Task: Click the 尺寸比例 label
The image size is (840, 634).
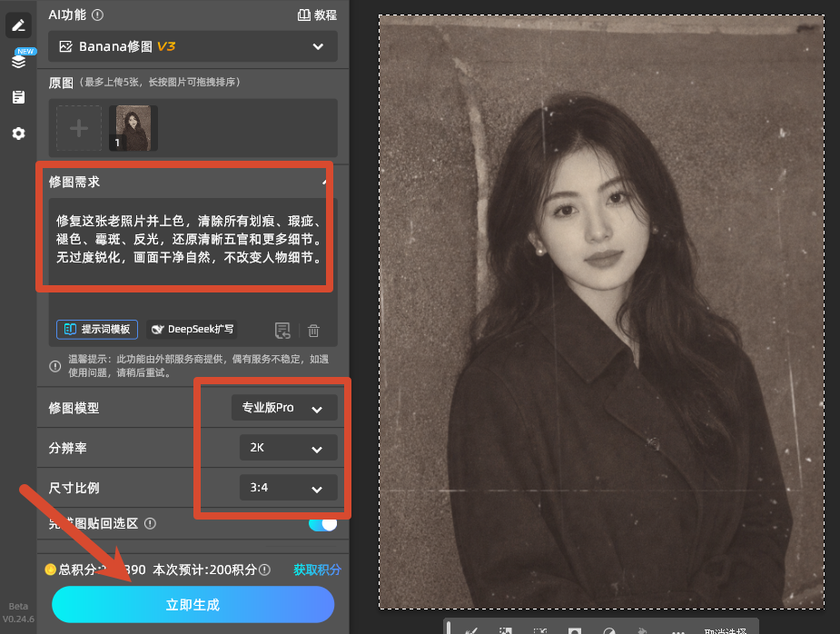Action: coord(74,489)
